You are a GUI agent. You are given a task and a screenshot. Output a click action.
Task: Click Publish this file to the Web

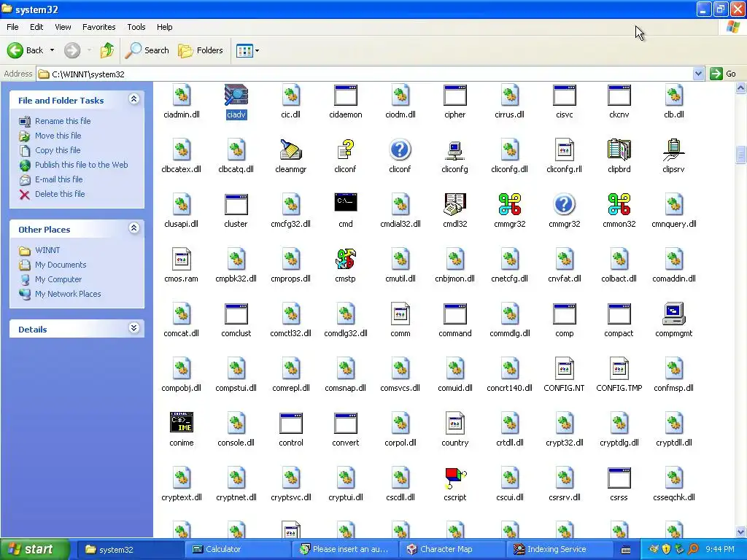(82, 165)
